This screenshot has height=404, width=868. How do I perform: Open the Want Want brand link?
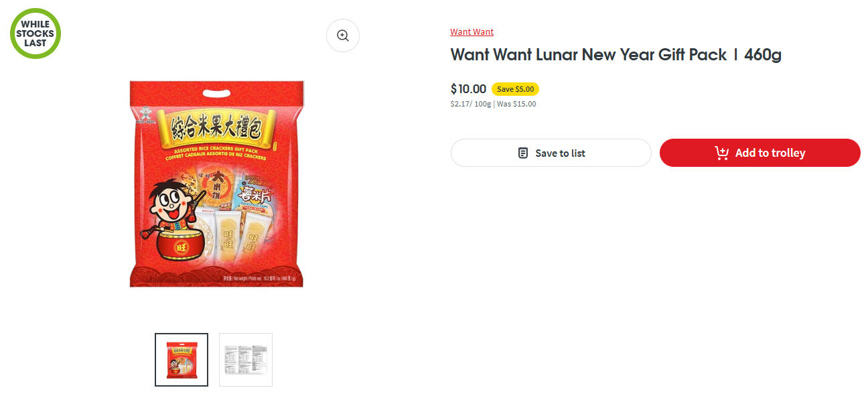coord(472,31)
